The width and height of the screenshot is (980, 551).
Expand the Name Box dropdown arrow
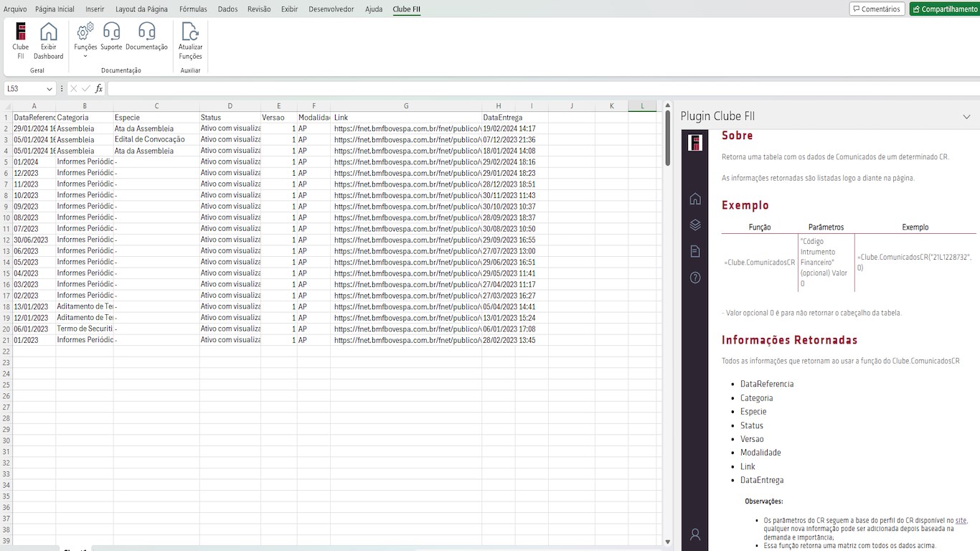pos(50,89)
